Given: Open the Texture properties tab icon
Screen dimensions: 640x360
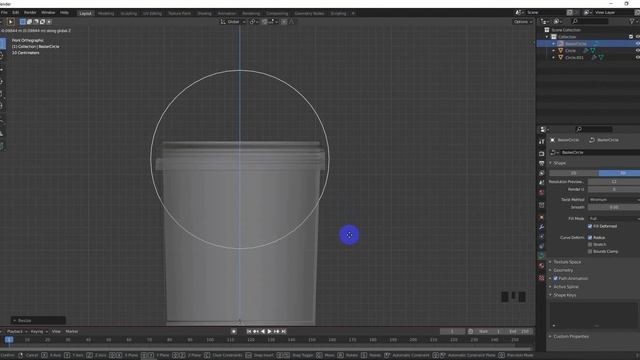Looking at the screenshot, I should click(x=542, y=278).
